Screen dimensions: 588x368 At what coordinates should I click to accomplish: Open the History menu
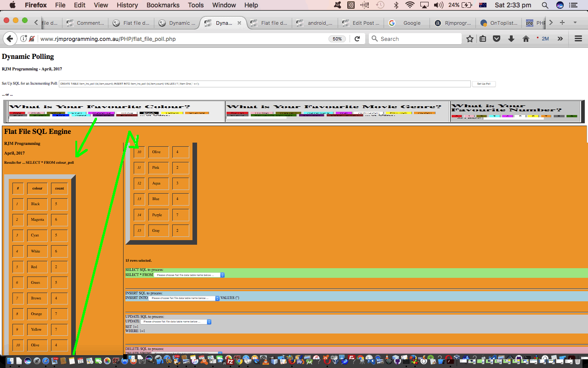point(127,5)
